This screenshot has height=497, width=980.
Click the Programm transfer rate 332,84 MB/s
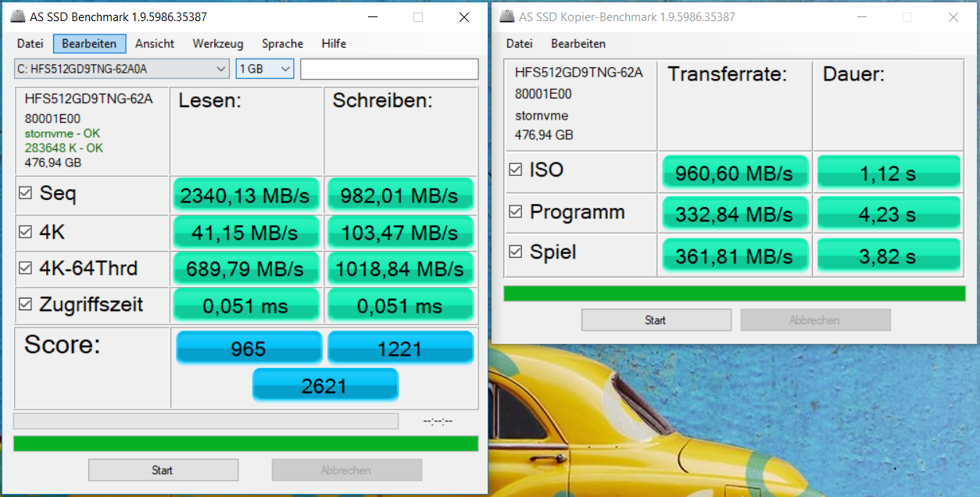point(735,214)
